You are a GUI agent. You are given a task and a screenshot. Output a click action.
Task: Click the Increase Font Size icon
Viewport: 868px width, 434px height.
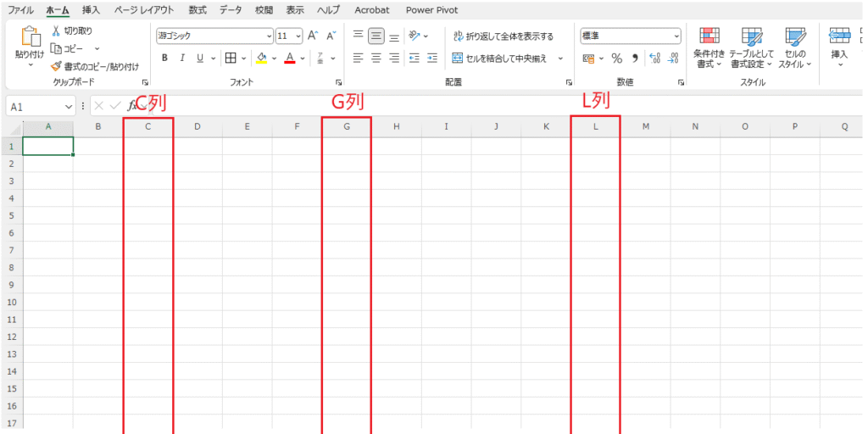312,36
